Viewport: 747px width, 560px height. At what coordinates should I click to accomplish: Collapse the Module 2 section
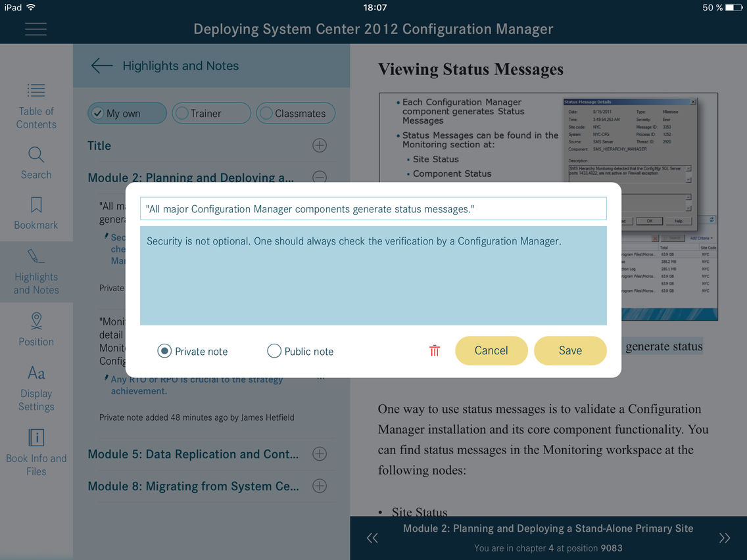click(x=319, y=177)
